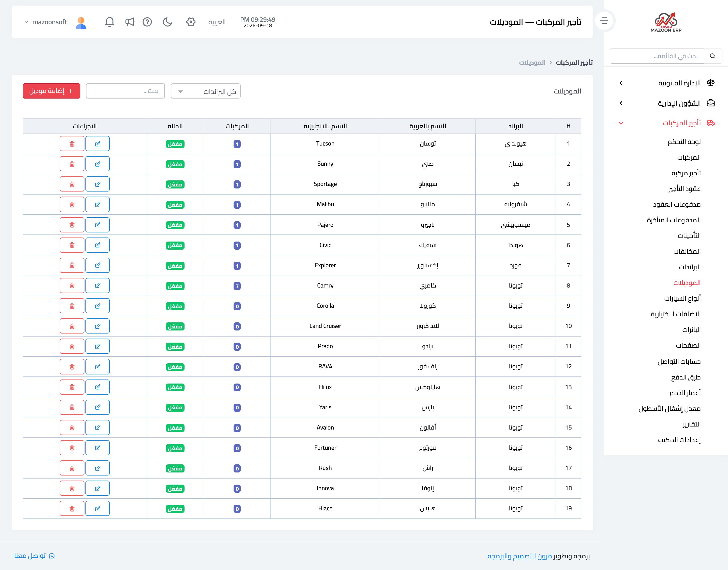
Task: Open أنواع السيارات in the sidebar
Action: tap(682, 298)
